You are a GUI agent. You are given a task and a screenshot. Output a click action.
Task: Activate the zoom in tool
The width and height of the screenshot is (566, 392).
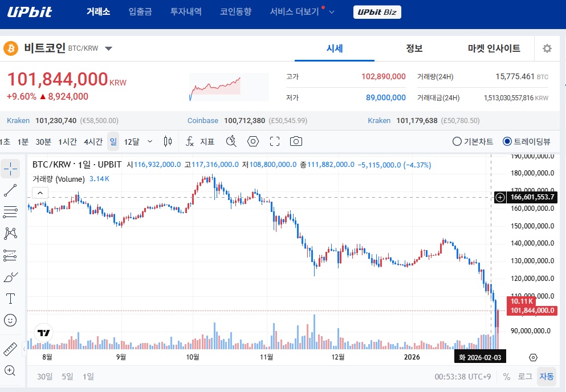coord(10,370)
